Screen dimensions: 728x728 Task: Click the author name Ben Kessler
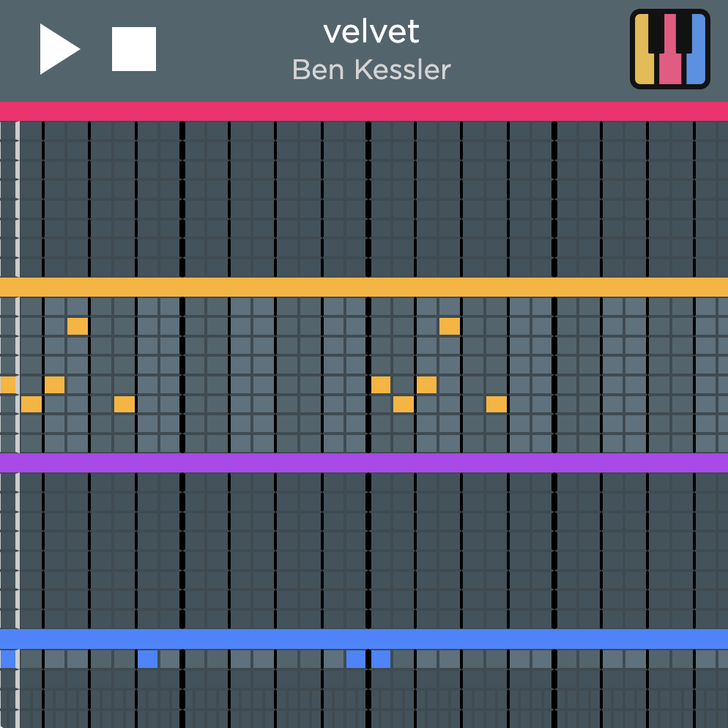tap(371, 70)
